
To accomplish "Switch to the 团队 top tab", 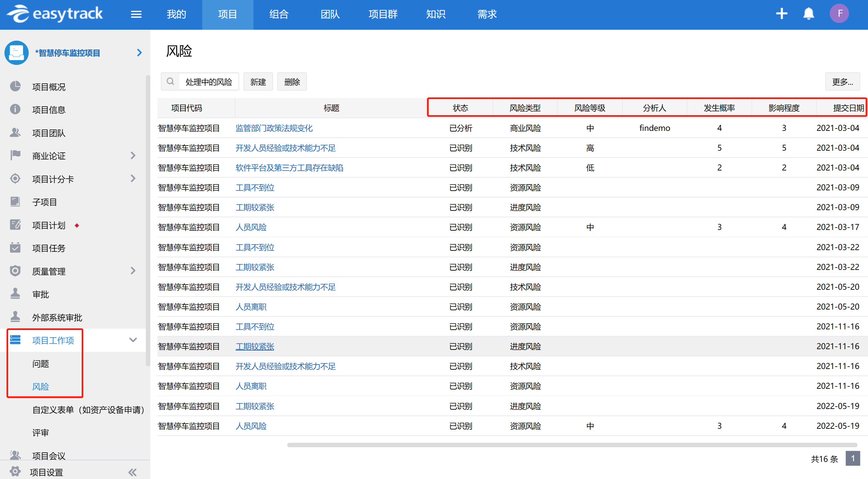I will (x=330, y=14).
